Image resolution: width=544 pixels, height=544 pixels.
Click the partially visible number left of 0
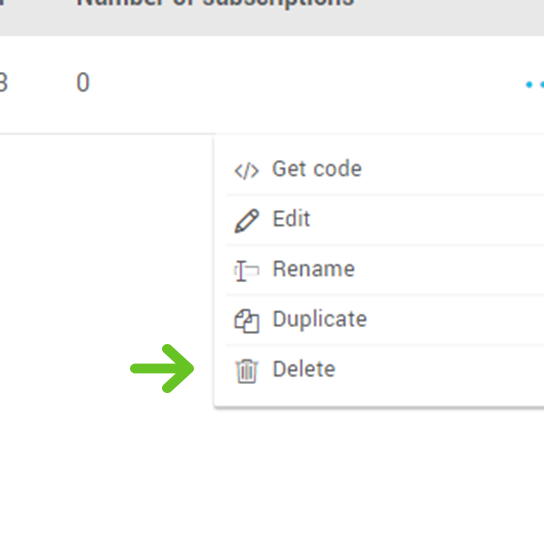3,83
